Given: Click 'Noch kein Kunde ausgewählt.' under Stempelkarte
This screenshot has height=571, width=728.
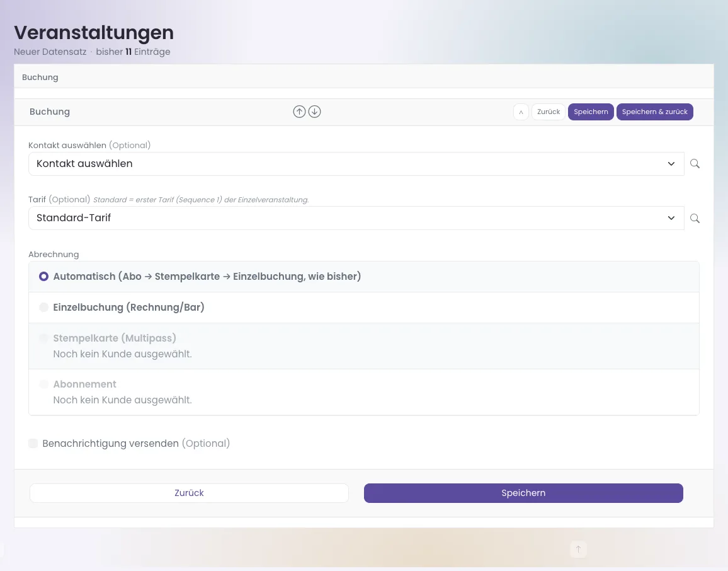Looking at the screenshot, I should 123,354.
